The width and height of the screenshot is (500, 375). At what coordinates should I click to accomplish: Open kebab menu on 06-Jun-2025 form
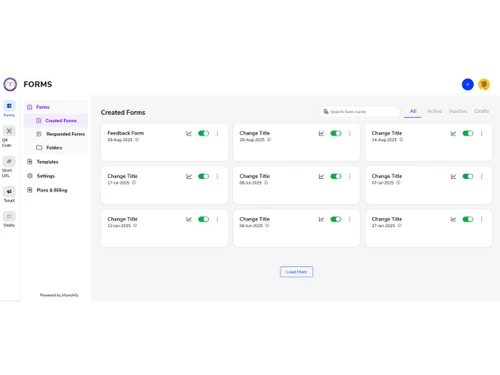click(x=349, y=219)
